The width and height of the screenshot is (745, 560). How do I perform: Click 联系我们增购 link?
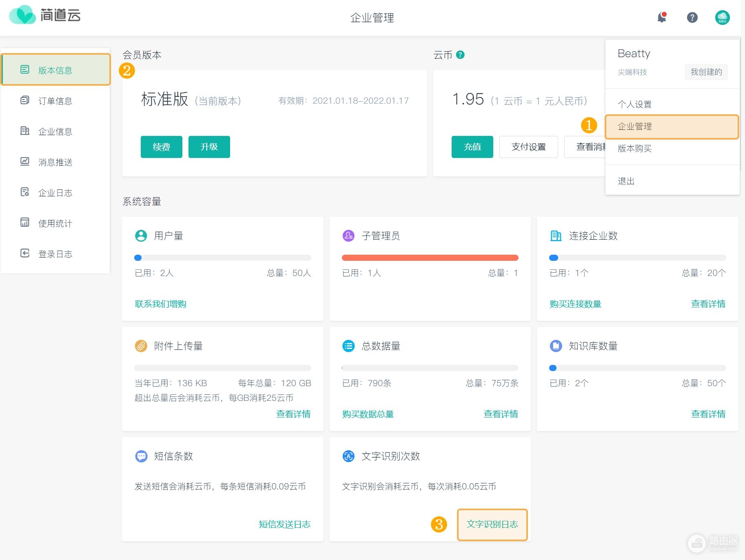[x=161, y=304]
